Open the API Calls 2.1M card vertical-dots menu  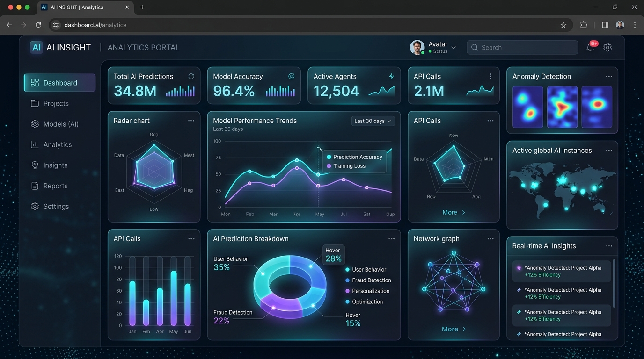(x=490, y=76)
